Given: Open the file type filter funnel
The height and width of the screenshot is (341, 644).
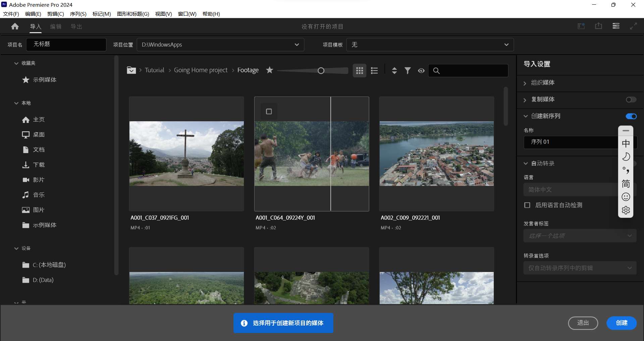Looking at the screenshot, I should (408, 70).
